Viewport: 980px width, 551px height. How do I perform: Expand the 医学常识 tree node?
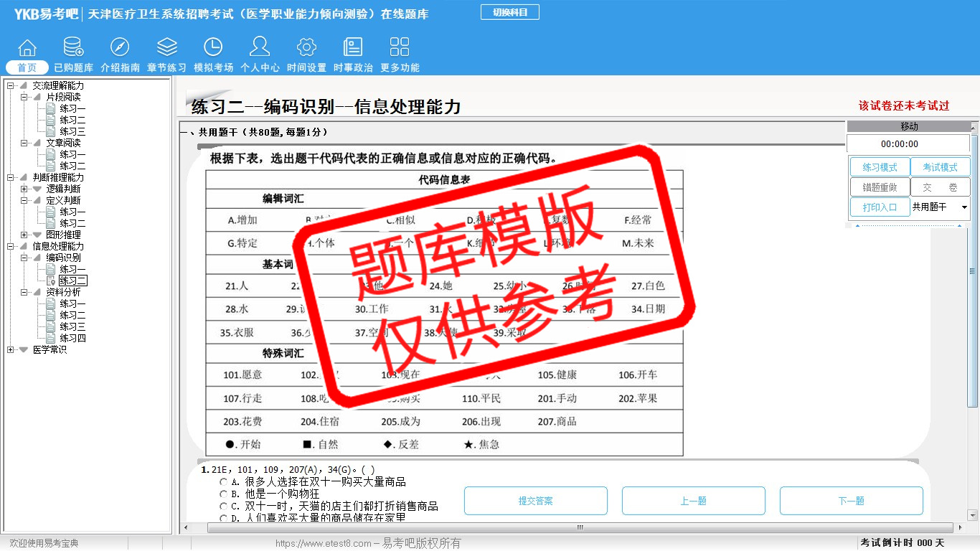pyautogui.click(x=10, y=350)
